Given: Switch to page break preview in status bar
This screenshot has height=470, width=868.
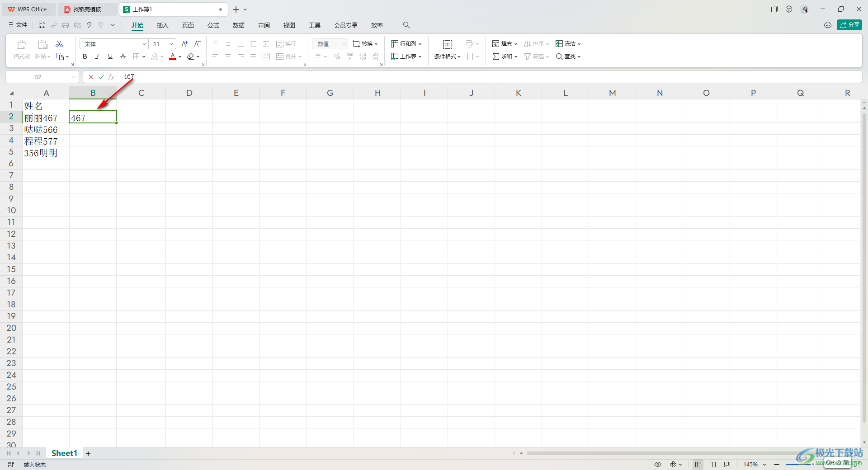Looking at the screenshot, I should click(x=713, y=465).
